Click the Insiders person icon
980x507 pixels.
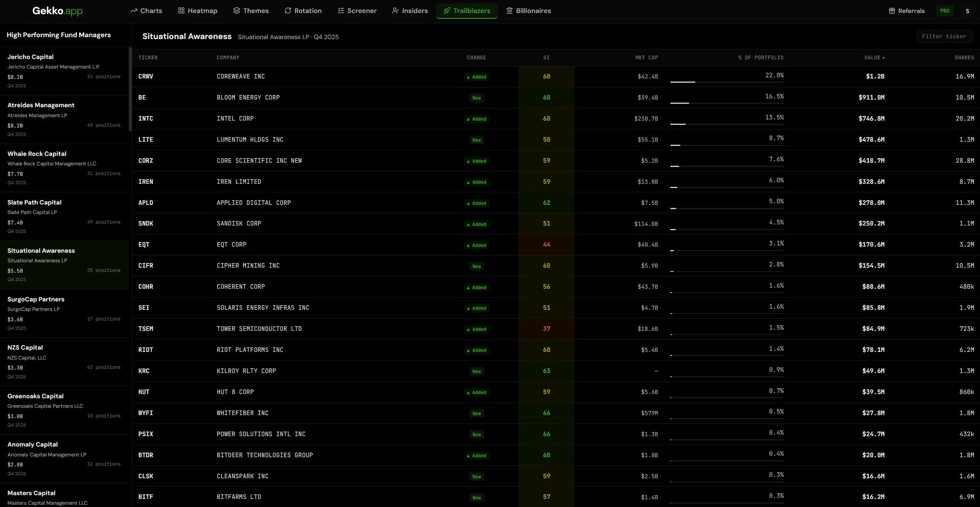point(396,11)
